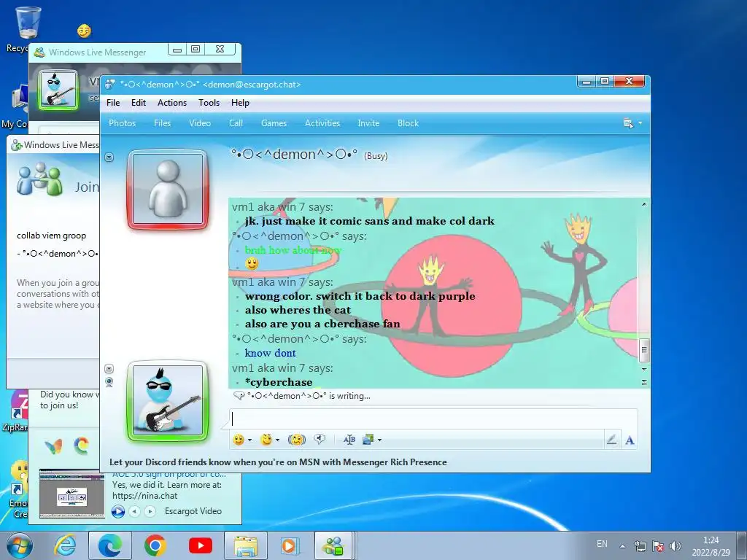The height and width of the screenshot is (560, 747).
Task: Click the voice clip speech bubble icon
Action: click(x=320, y=440)
